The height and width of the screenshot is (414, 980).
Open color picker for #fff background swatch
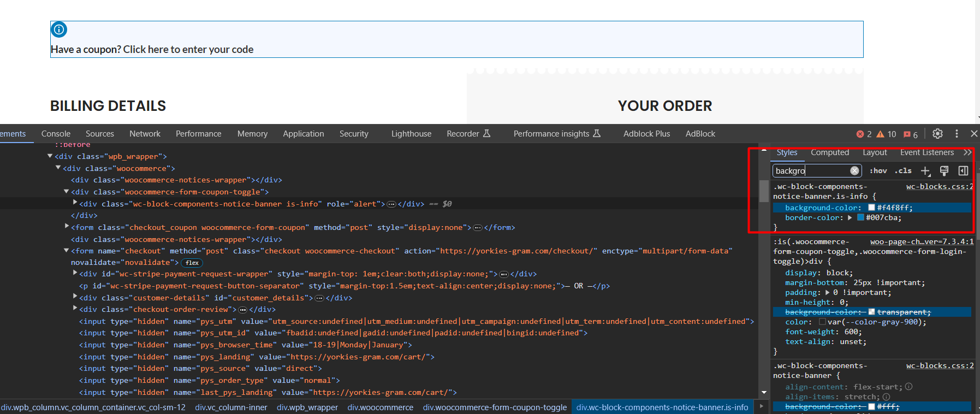871,407
